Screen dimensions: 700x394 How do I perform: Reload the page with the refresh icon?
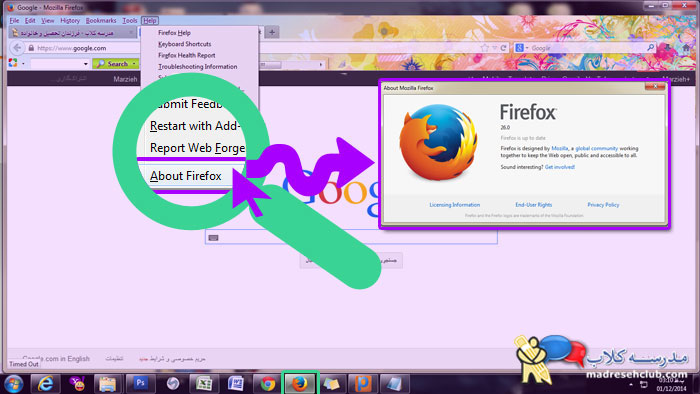pyautogui.click(x=504, y=48)
